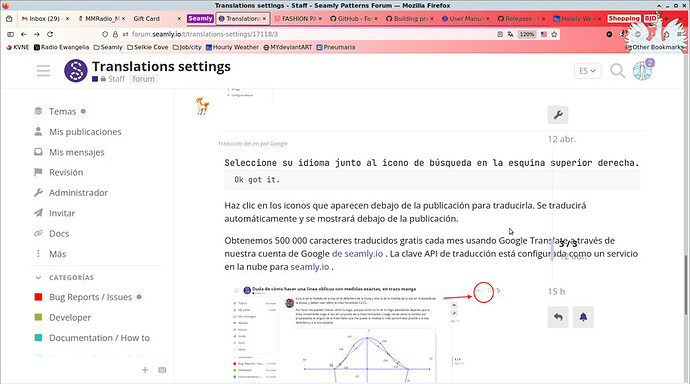Click the Translations settings topic title
The image size is (690, 384).
click(x=161, y=66)
